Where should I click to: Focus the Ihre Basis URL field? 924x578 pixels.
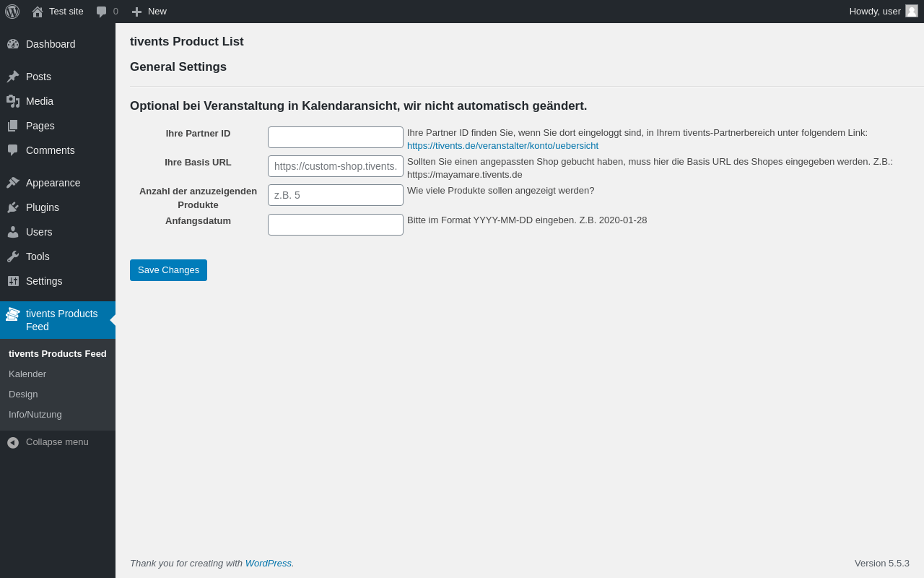click(336, 166)
